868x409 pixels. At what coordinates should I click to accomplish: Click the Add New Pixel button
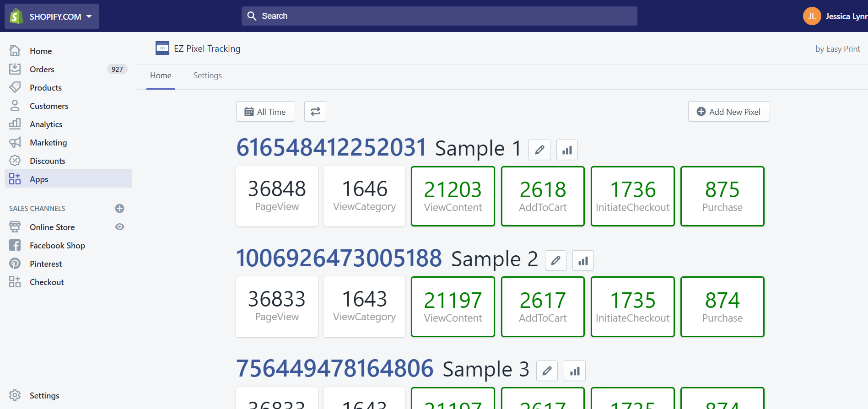click(x=728, y=112)
